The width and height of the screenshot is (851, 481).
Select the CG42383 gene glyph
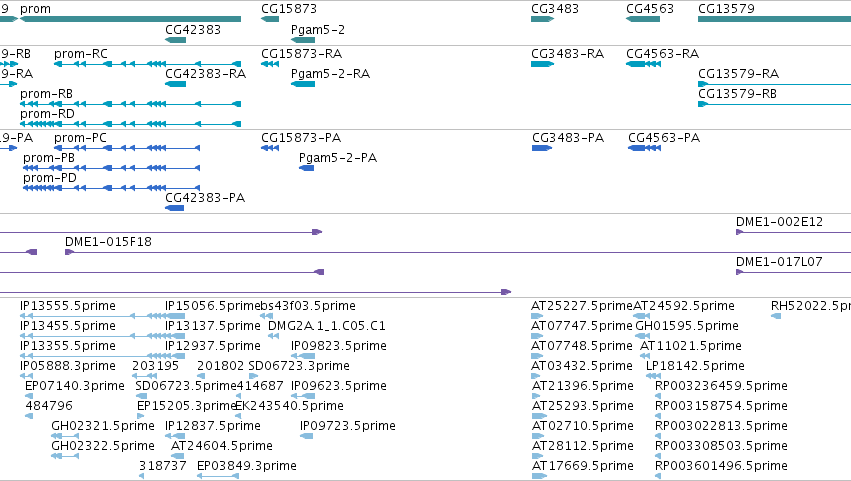click(175, 40)
